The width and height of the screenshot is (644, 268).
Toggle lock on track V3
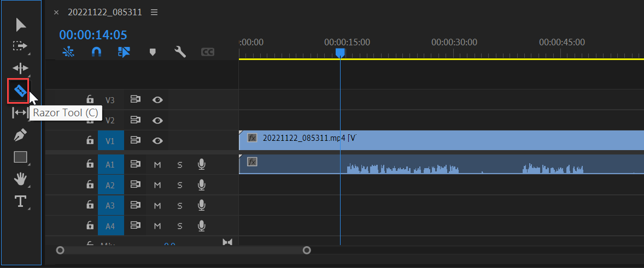pyautogui.click(x=90, y=99)
